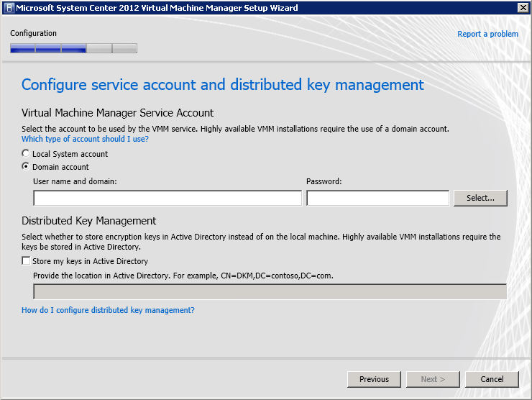
Task: Go back with the Previous button
Action: point(374,379)
